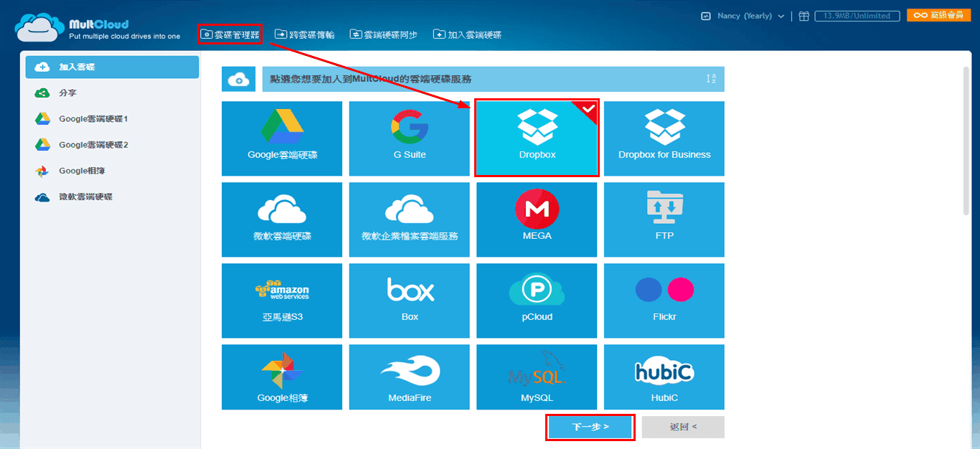Click the account avatar icon beside Nancy

(x=706, y=16)
